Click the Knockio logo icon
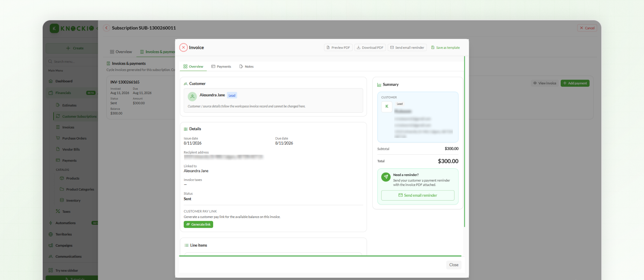The image size is (644, 280). (x=54, y=28)
